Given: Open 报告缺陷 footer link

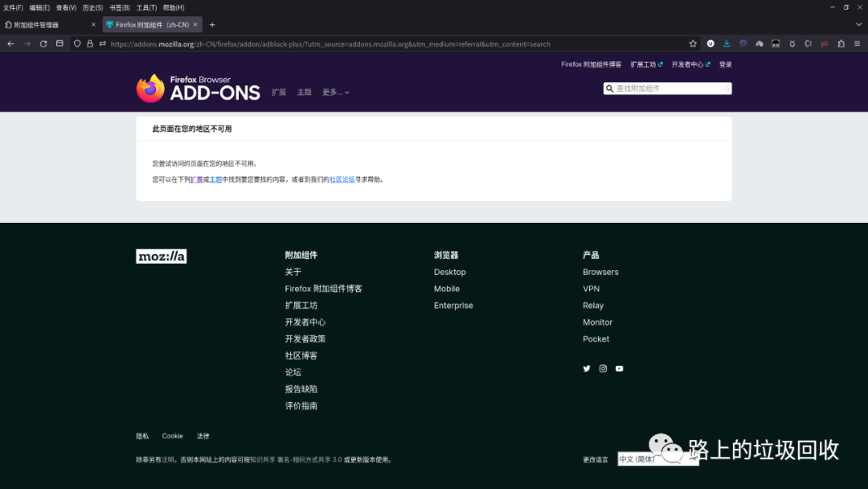Looking at the screenshot, I should (301, 389).
